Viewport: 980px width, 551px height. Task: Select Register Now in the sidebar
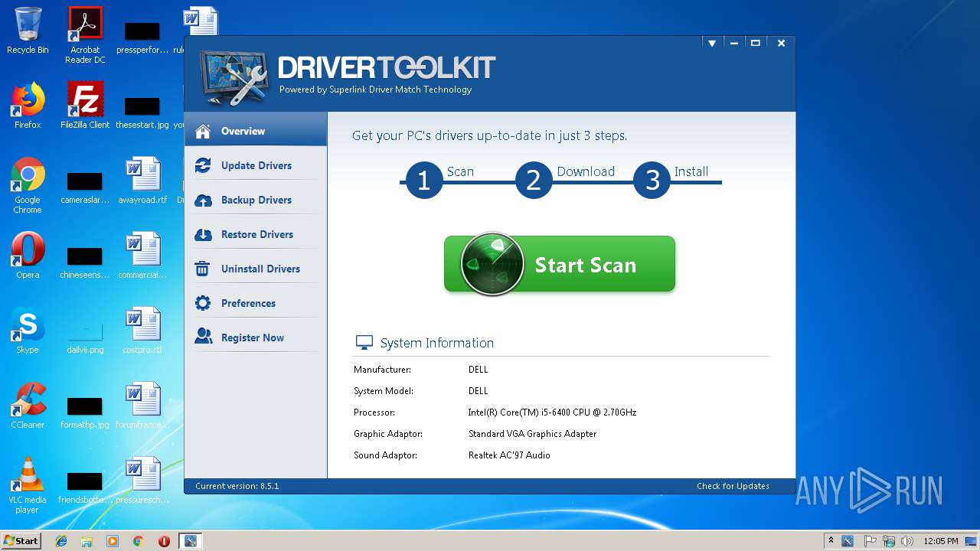(x=256, y=337)
